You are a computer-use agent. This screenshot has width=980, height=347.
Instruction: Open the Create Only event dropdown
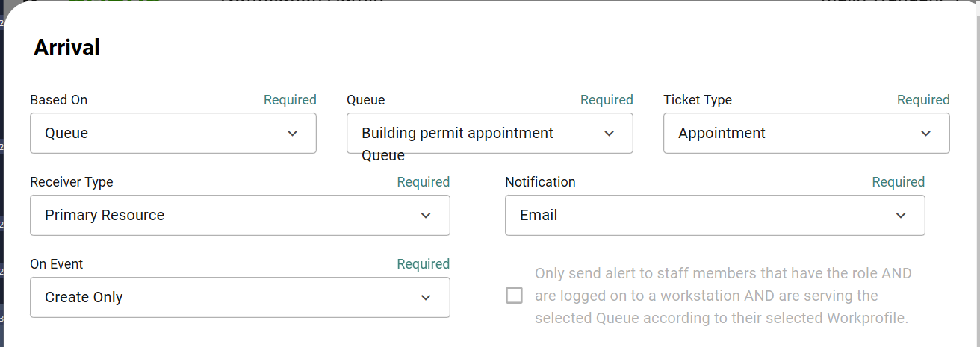tap(224, 298)
